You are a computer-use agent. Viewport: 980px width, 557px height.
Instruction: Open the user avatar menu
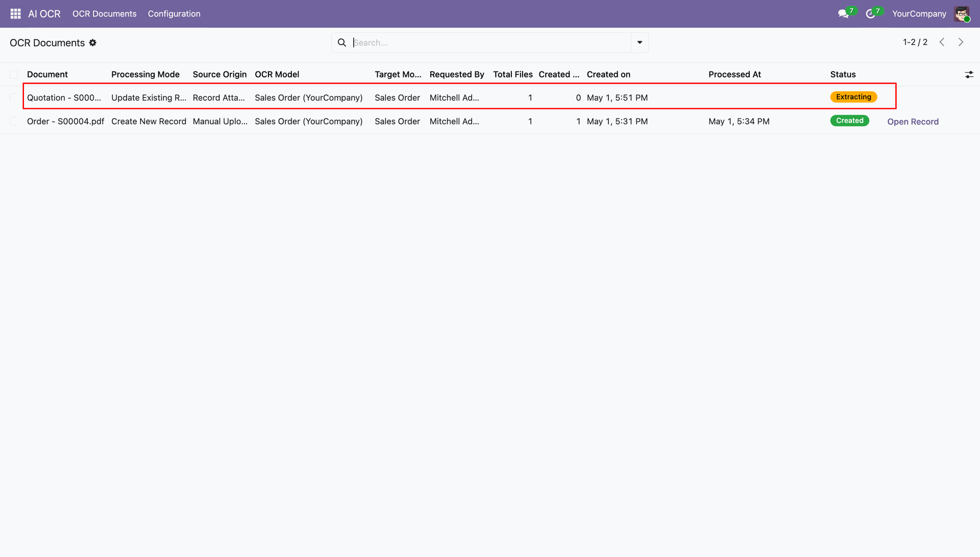pyautogui.click(x=962, y=14)
